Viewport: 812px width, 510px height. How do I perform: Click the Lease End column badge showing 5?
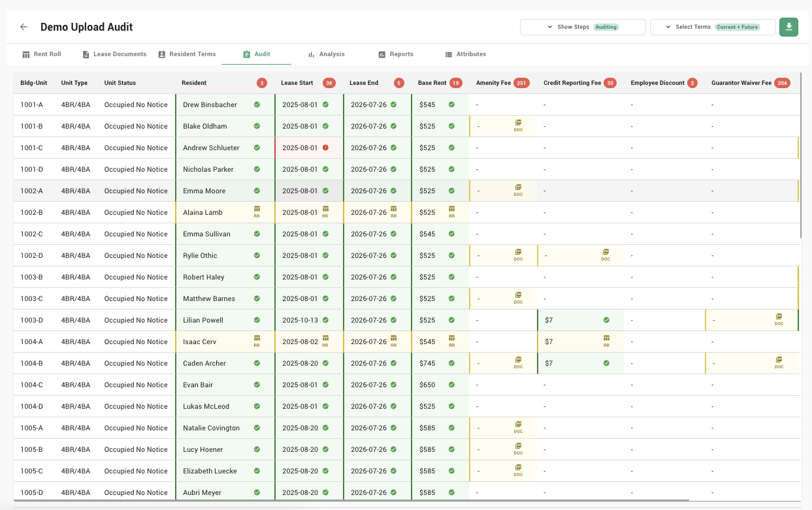click(x=399, y=83)
